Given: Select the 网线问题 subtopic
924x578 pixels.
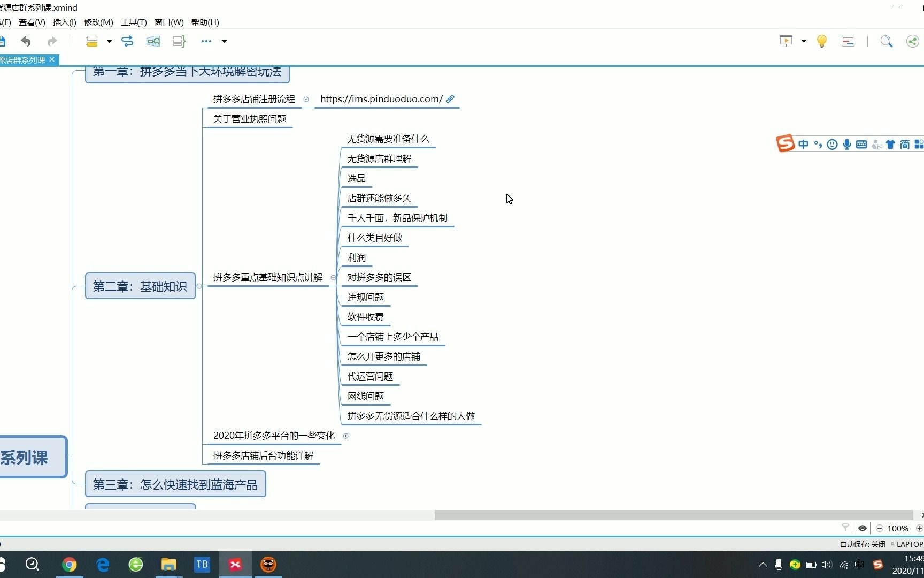Looking at the screenshot, I should [366, 396].
